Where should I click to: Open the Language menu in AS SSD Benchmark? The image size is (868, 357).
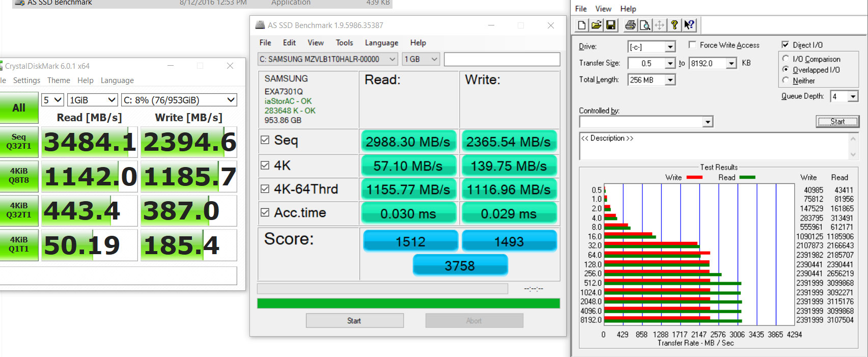381,43
